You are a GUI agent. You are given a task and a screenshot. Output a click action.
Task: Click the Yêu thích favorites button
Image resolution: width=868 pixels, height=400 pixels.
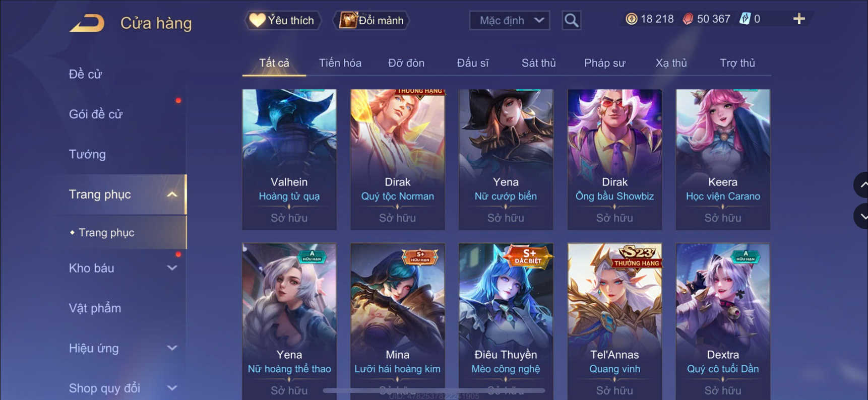coord(283,21)
